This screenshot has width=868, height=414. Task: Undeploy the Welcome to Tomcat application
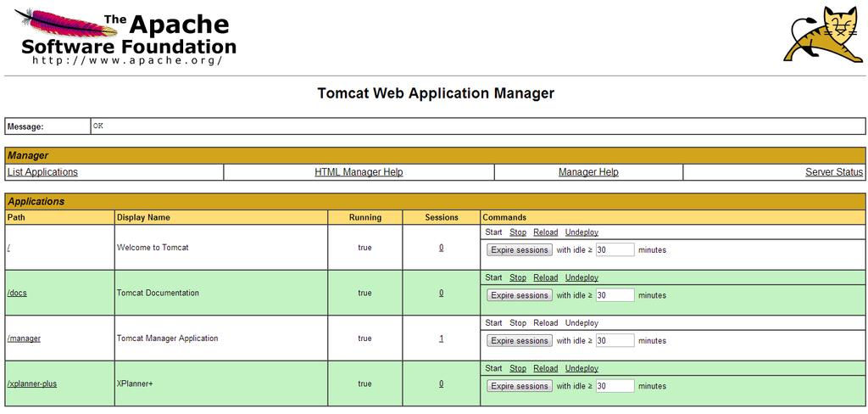(x=581, y=232)
